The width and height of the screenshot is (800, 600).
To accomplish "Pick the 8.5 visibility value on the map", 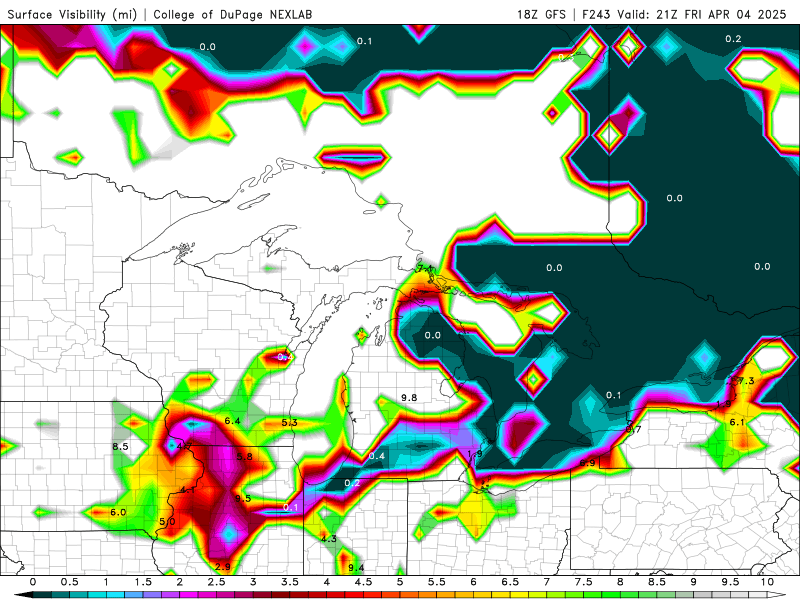I will 120,446.
